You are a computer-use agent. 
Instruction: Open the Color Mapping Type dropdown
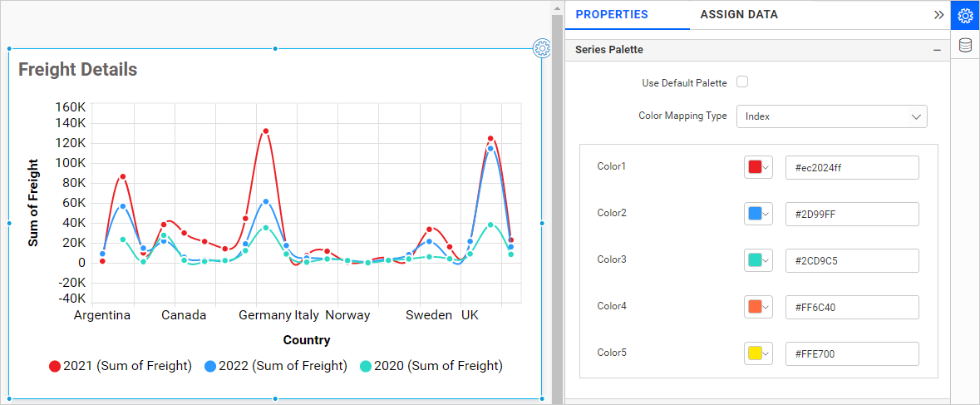point(831,116)
